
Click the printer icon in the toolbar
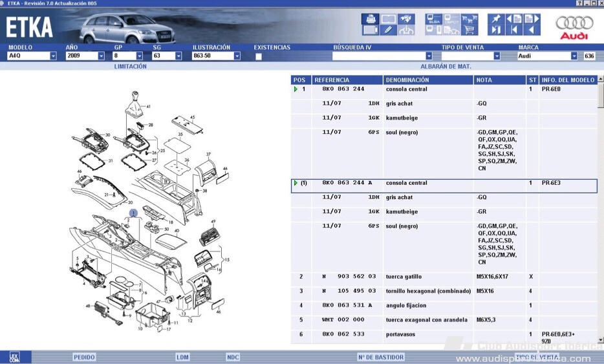[x=370, y=19]
